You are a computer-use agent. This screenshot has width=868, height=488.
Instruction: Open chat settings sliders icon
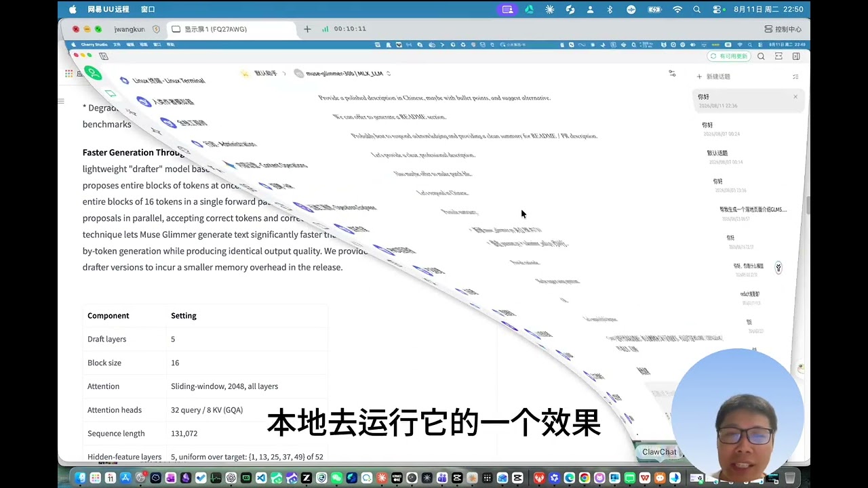coord(672,73)
